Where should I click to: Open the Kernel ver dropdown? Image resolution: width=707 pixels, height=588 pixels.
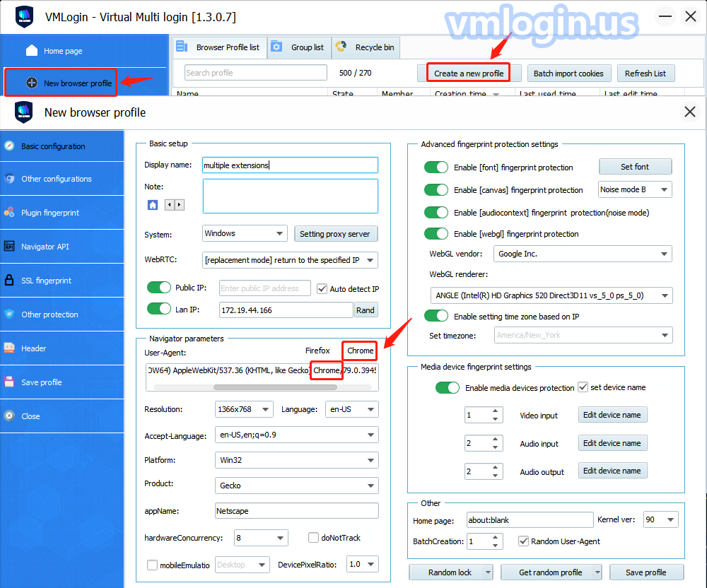[660, 520]
